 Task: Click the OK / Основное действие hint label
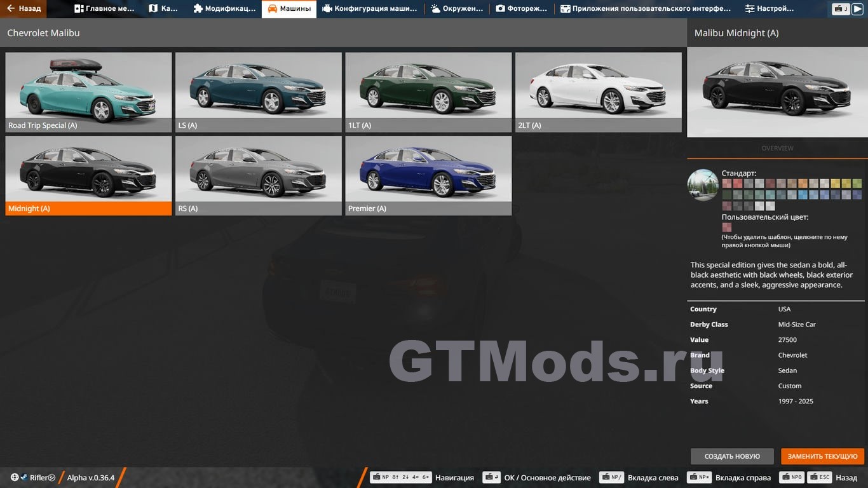[x=548, y=478]
